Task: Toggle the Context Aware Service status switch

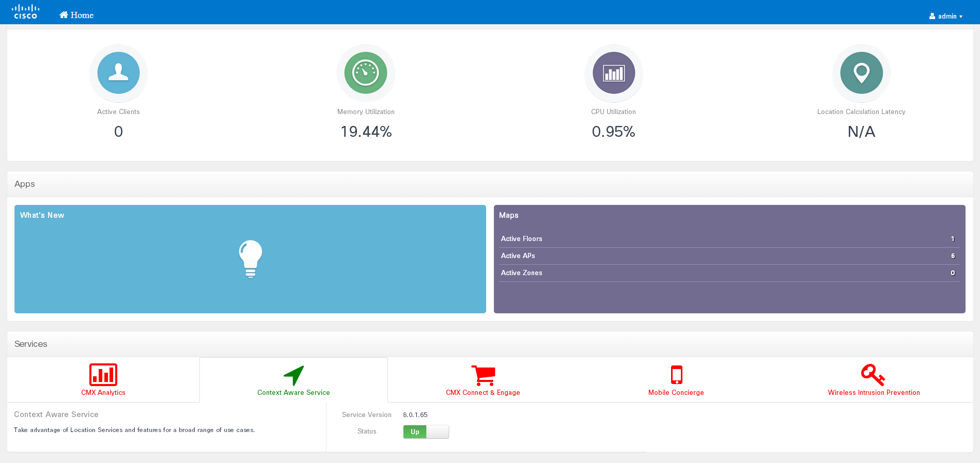Action: (426, 432)
